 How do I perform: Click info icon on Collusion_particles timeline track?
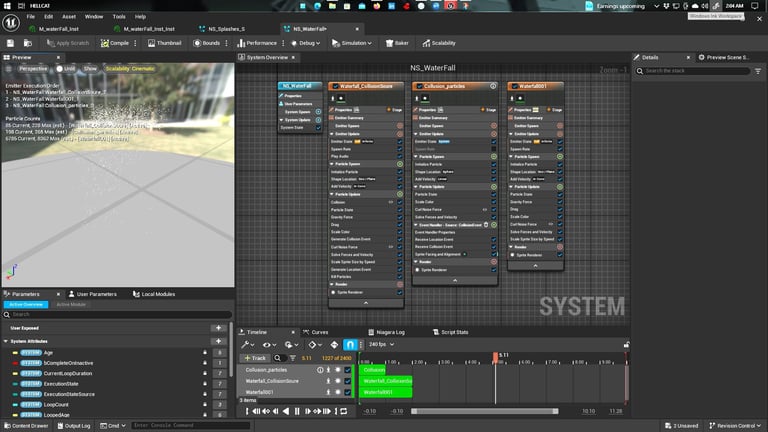[x=320, y=370]
